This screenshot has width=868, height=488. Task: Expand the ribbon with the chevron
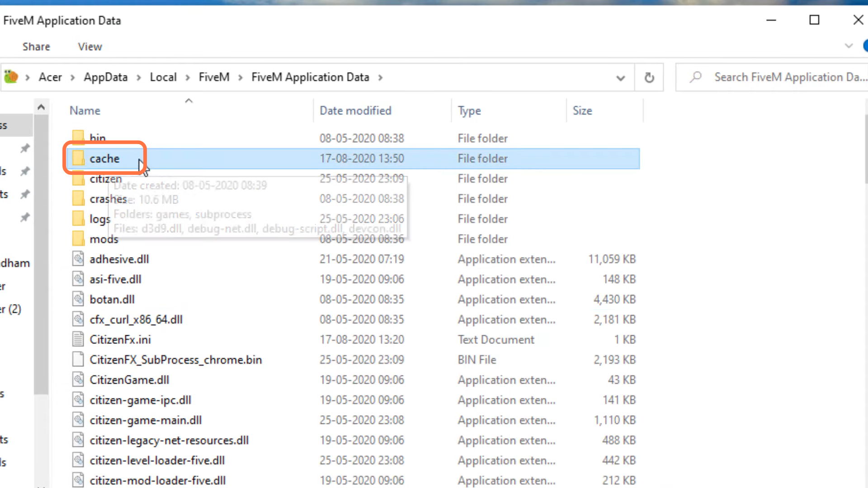point(849,46)
